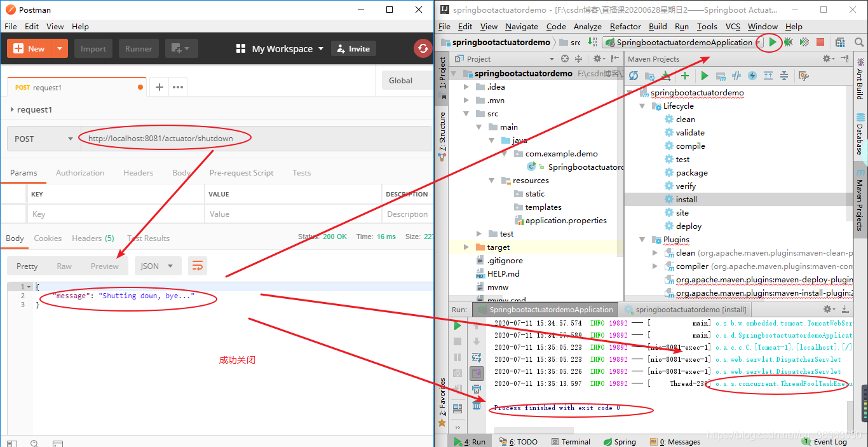Image resolution: width=868 pixels, height=447 pixels.
Task: Add Maven project with green plus icon
Action: (685, 76)
